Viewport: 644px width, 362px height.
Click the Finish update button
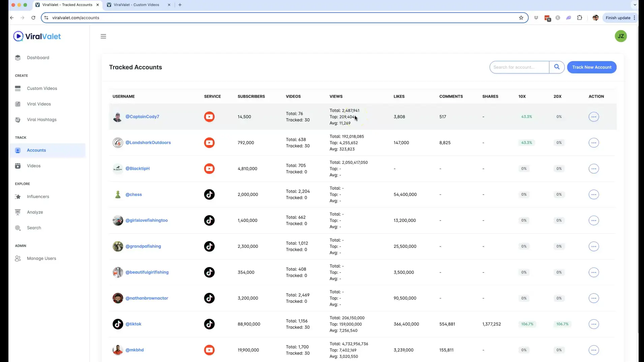pyautogui.click(x=618, y=18)
